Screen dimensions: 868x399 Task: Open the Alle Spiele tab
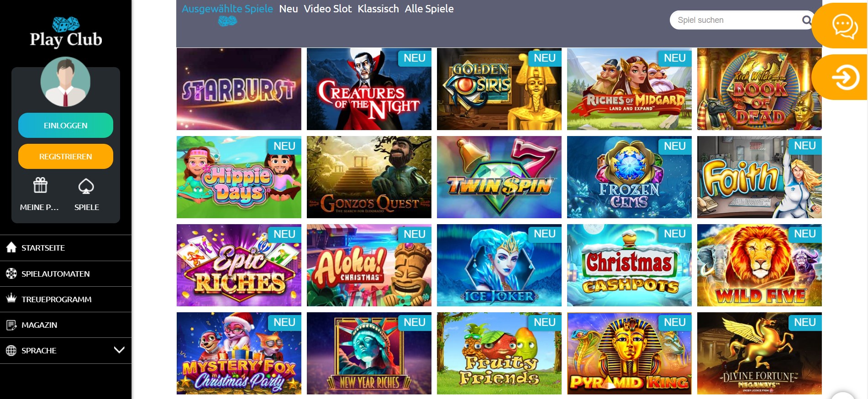pyautogui.click(x=429, y=9)
